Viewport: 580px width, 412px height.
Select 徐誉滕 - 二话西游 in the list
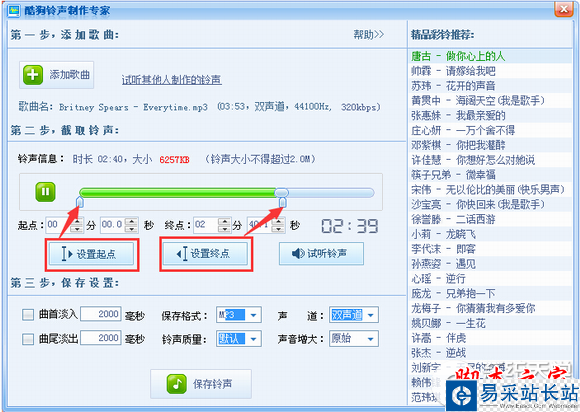(490, 219)
